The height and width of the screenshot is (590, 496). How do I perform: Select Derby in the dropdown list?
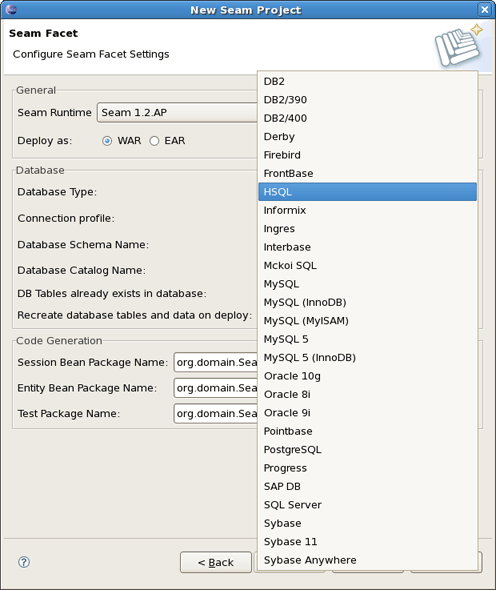[x=368, y=137]
